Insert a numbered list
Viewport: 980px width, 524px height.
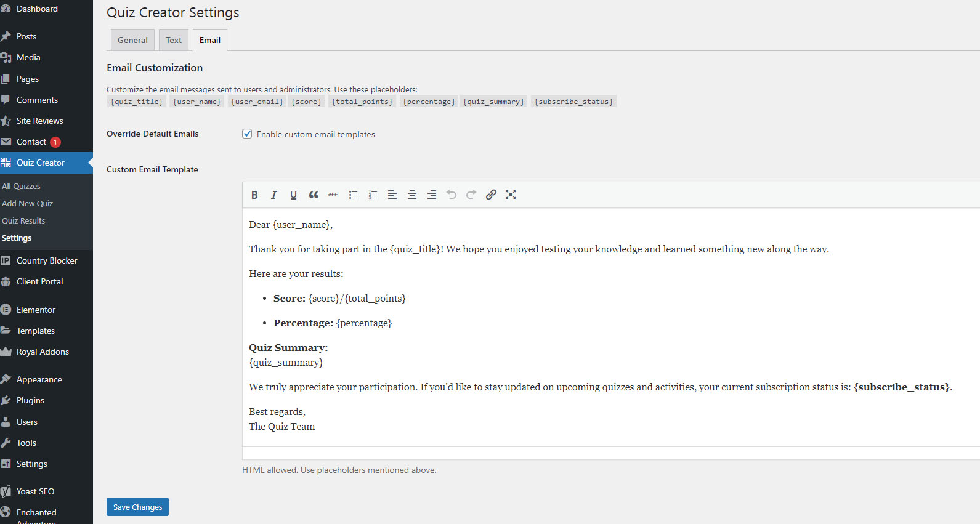click(373, 195)
